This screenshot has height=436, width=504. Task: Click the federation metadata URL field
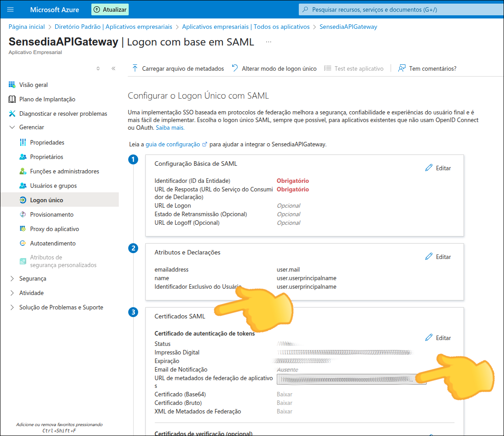[351, 379]
